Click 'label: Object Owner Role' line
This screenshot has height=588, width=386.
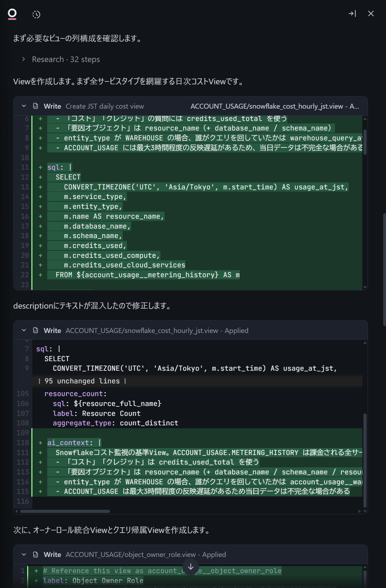click(93, 581)
